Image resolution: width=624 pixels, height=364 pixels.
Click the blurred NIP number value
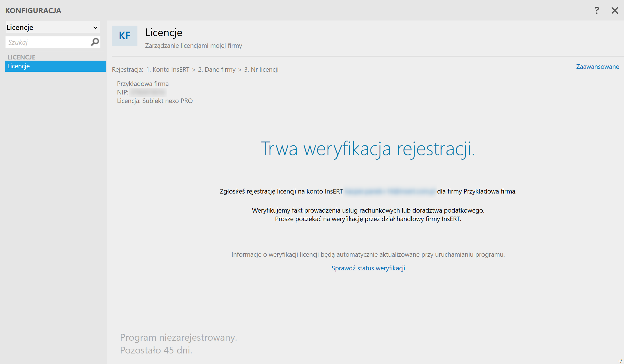coord(148,92)
